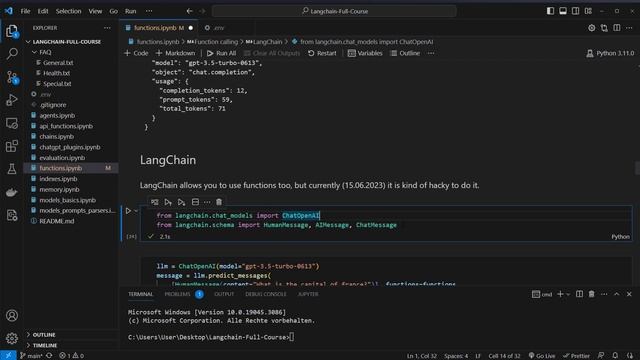Open customize layout icon

tap(588, 11)
